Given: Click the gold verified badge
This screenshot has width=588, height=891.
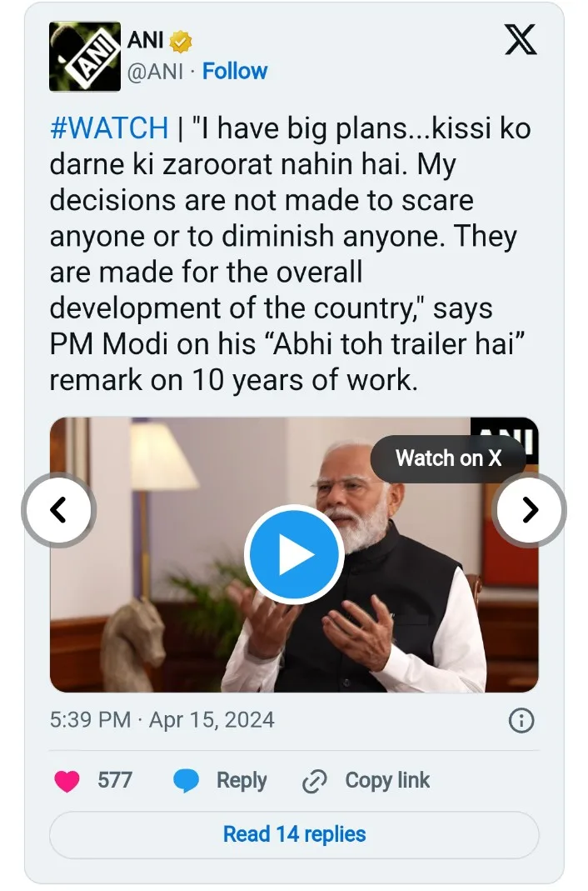Looking at the screenshot, I should pyautogui.click(x=182, y=41).
